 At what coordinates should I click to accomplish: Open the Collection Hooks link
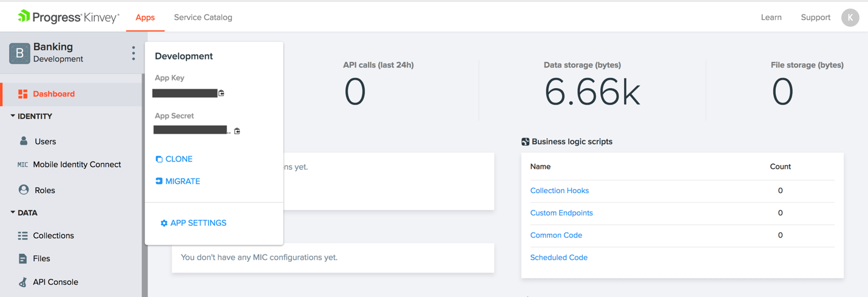(x=559, y=191)
